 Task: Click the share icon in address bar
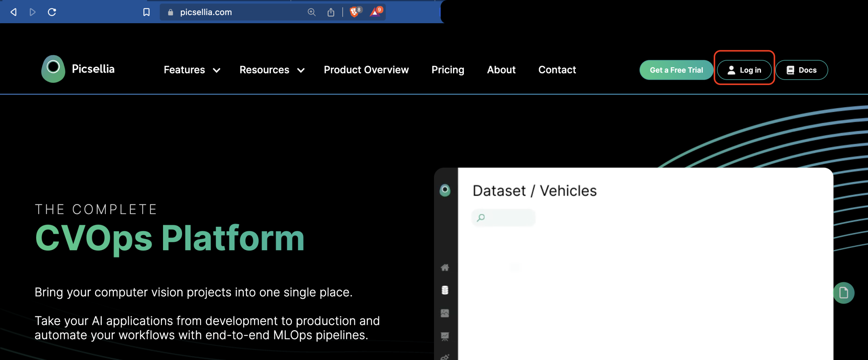coord(331,12)
